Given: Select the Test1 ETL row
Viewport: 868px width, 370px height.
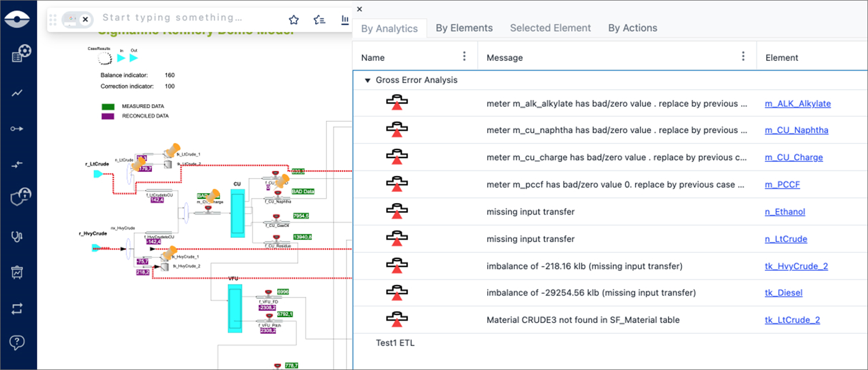Looking at the screenshot, I should click(395, 343).
